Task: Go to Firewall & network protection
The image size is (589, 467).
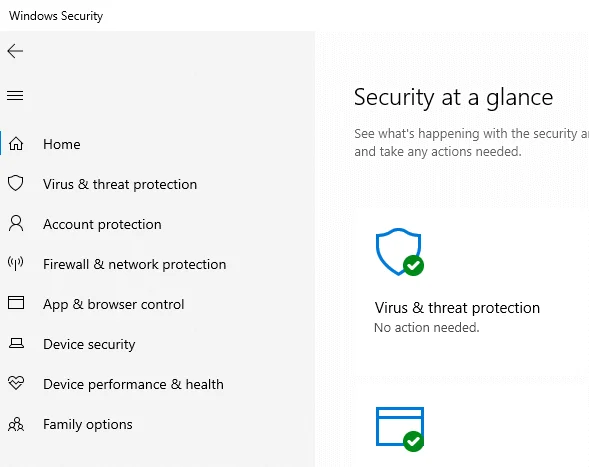Action: (134, 264)
